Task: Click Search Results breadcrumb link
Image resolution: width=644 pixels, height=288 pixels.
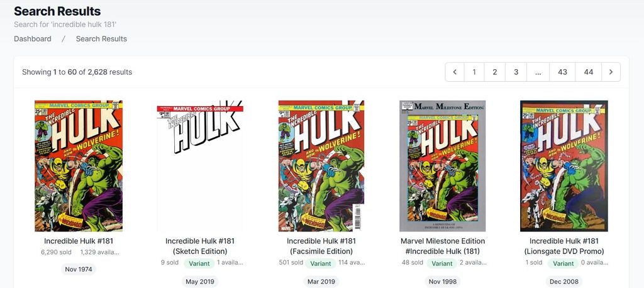Action: pos(101,38)
